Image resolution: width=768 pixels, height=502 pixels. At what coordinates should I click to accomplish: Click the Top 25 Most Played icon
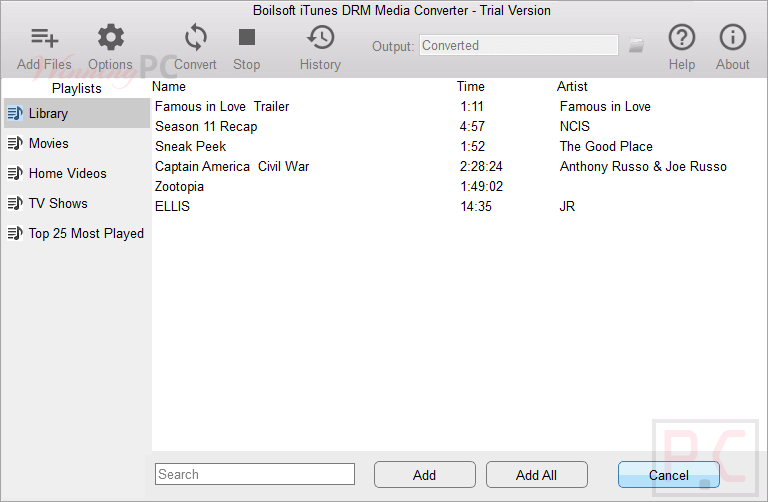coord(15,233)
